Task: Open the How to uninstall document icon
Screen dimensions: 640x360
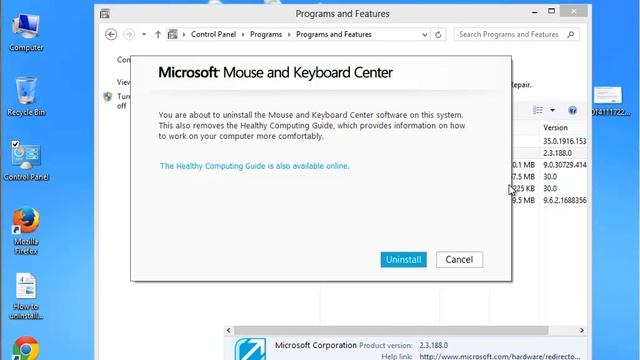Action: (26, 296)
